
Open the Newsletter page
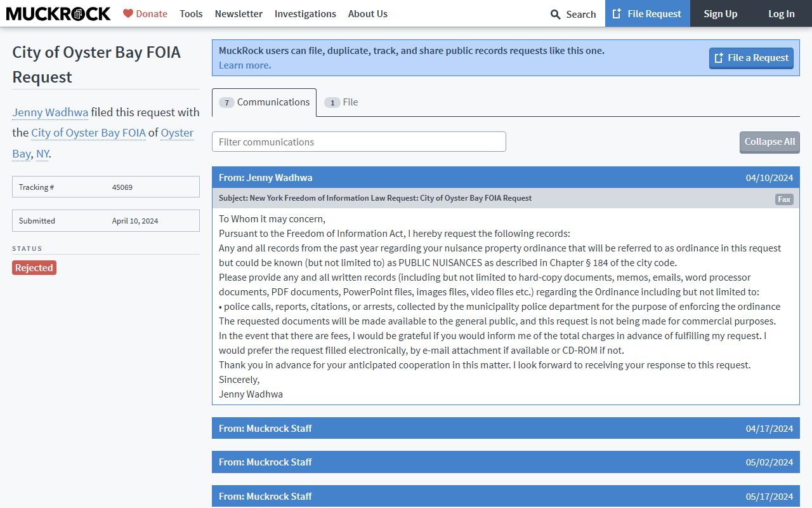tap(239, 13)
